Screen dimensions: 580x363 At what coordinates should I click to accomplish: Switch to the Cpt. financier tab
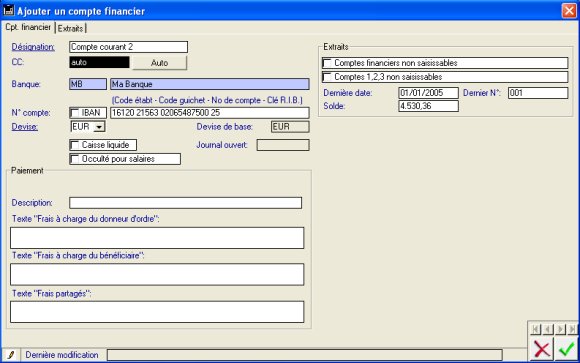28,27
